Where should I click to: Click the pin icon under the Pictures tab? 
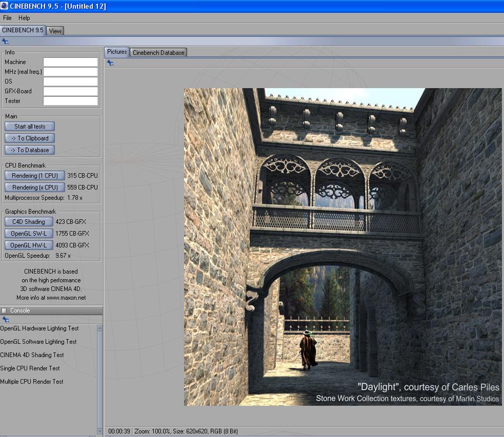pos(110,63)
